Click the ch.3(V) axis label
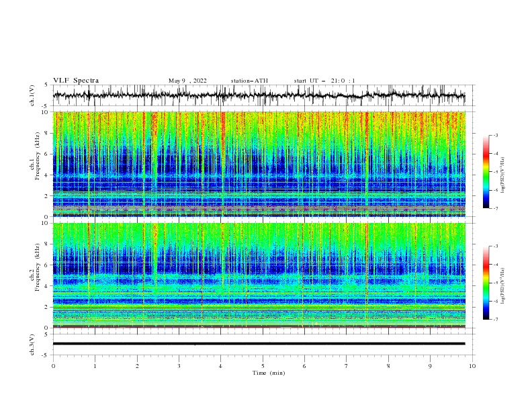The image size is (532, 411). [x=32, y=345]
